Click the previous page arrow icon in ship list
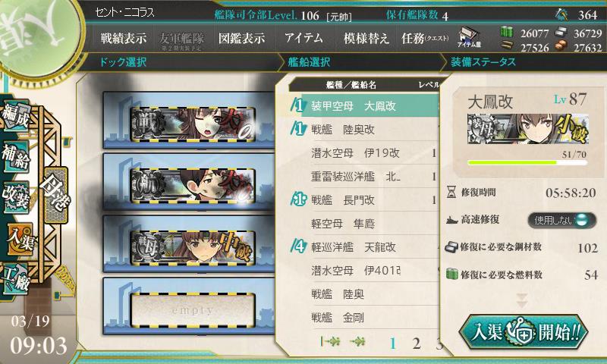 click(x=357, y=341)
